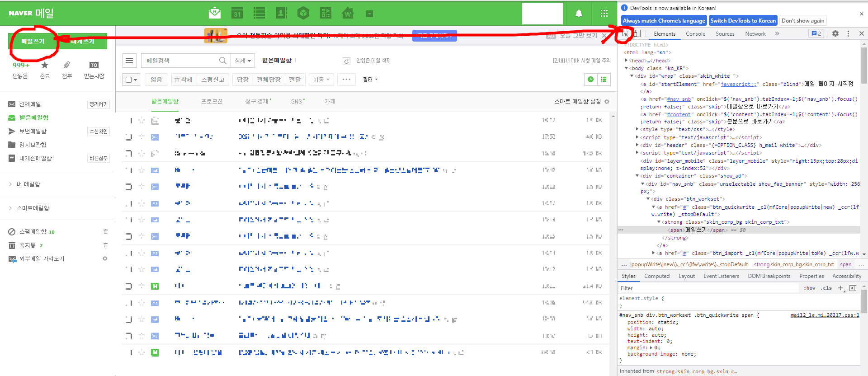The width and height of the screenshot is (868, 376).
Task: Click the refresh mailbox icon
Action: 346,61
